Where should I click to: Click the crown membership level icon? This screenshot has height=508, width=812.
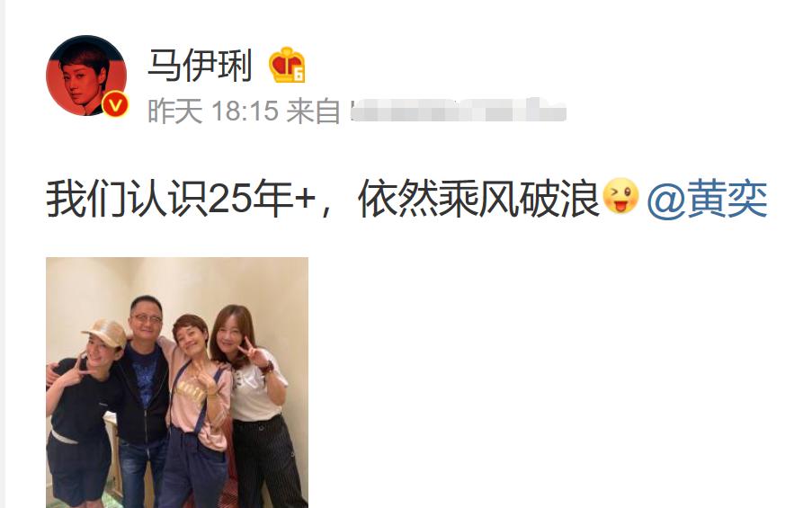pos(287,66)
